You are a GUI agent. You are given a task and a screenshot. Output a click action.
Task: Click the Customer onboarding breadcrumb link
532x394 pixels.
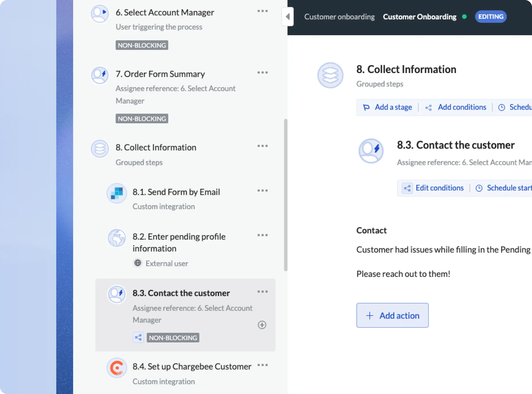(339, 17)
